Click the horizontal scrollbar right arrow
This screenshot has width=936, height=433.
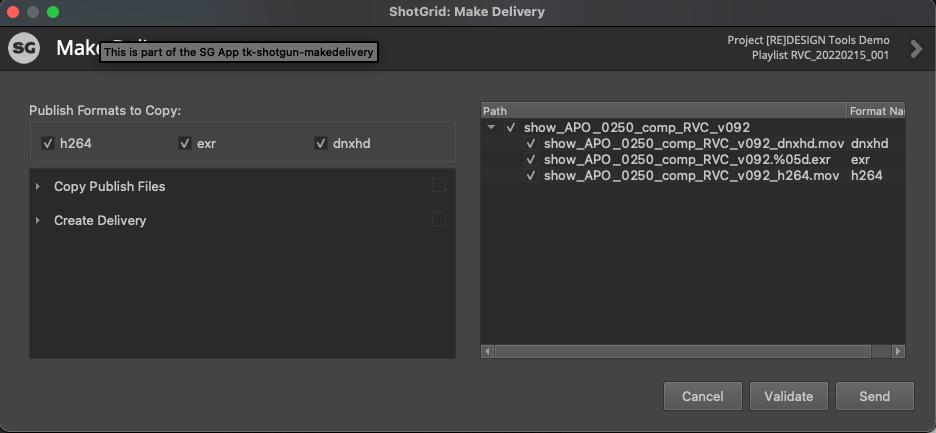click(898, 351)
